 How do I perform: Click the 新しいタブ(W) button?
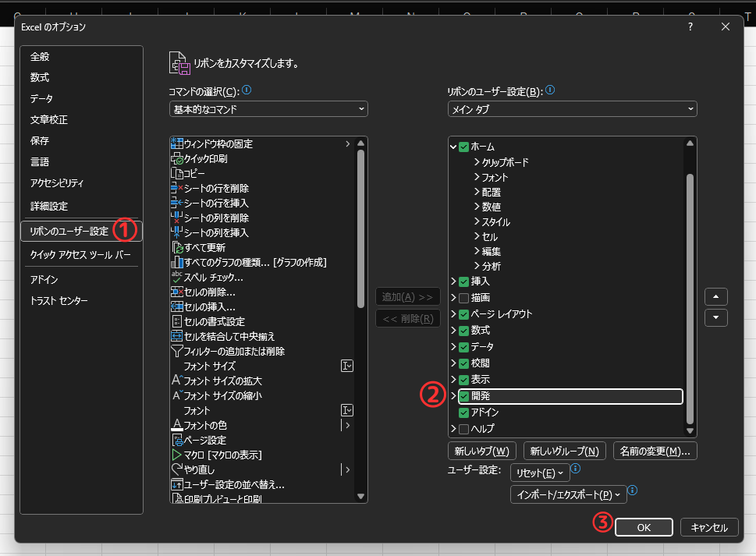click(x=481, y=451)
